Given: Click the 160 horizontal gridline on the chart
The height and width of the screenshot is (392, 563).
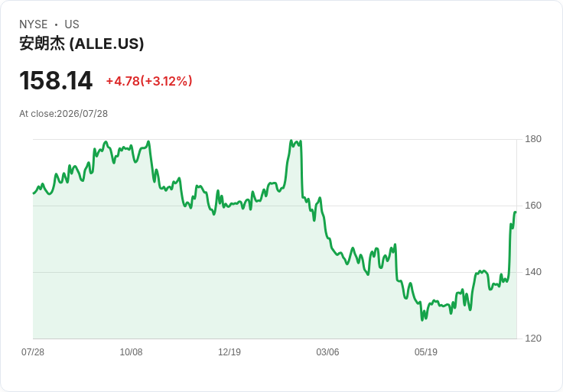Looking at the screenshot, I should 275,206.
